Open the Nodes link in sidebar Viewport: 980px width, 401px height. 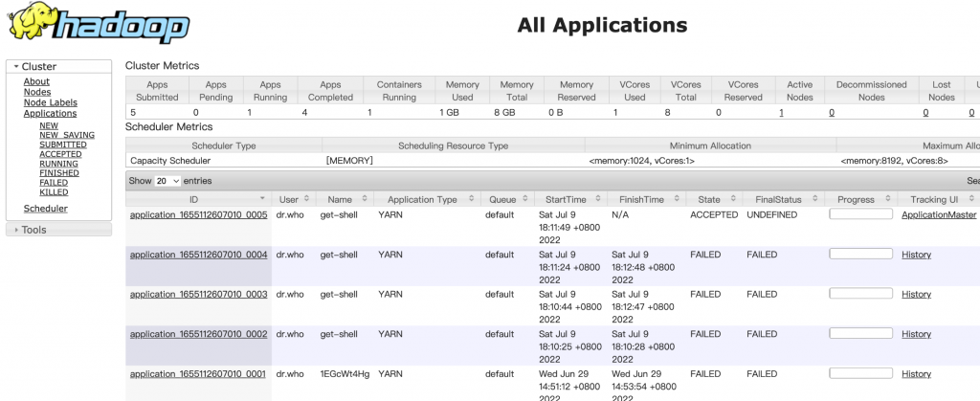[x=37, y=92]
